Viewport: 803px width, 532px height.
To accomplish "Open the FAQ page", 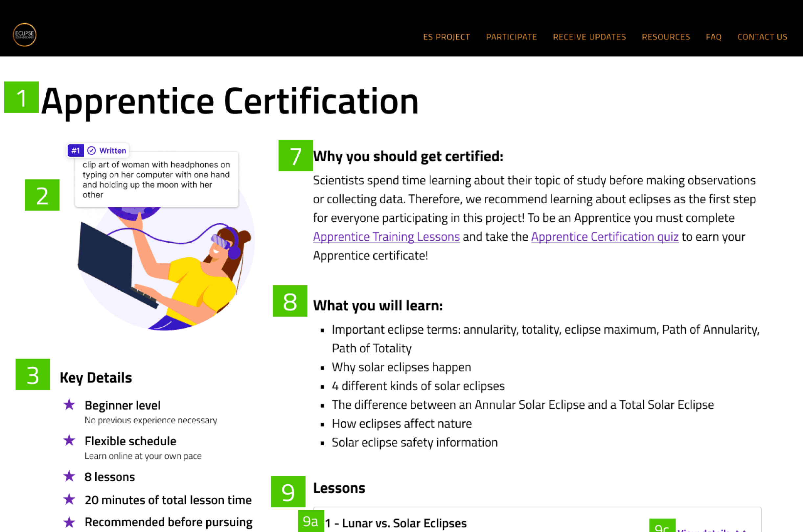I will [713, 37].
